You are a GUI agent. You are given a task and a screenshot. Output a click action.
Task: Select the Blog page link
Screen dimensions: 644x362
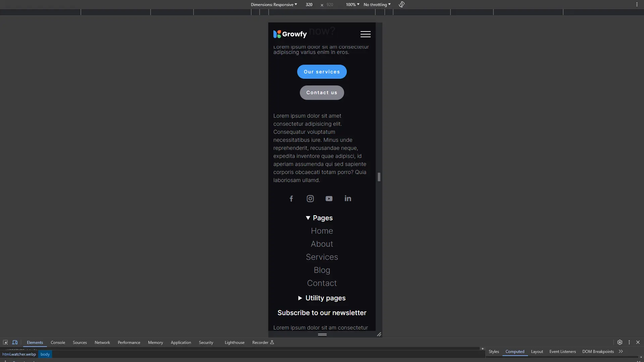pyautogui.click(x=322, y=269)
